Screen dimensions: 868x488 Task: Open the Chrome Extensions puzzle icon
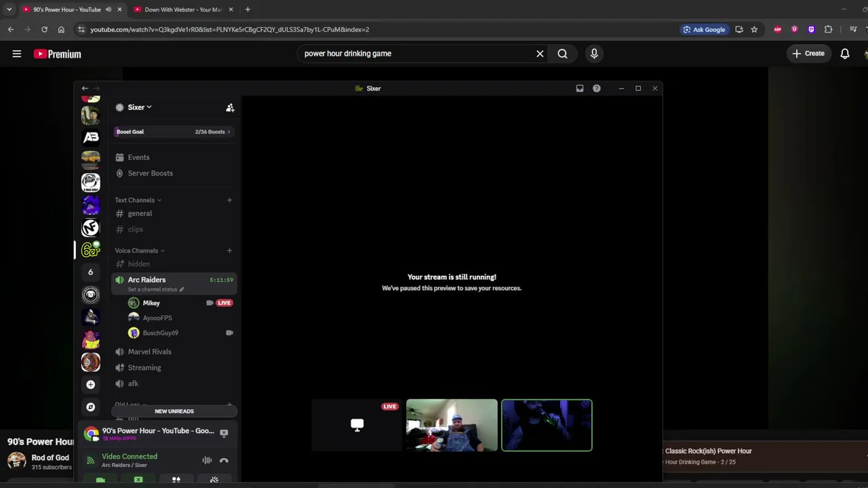click(x=828, y=29)
